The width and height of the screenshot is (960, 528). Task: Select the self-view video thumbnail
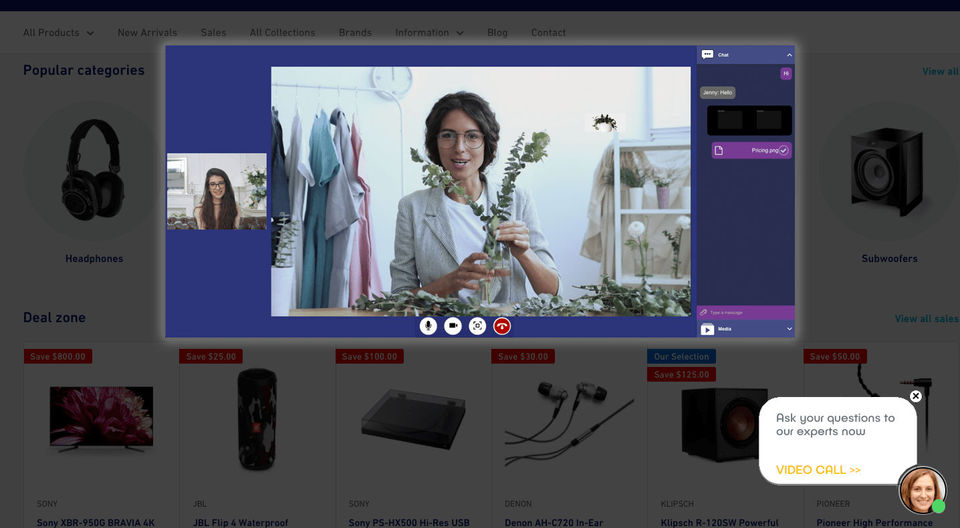point(217,191)
